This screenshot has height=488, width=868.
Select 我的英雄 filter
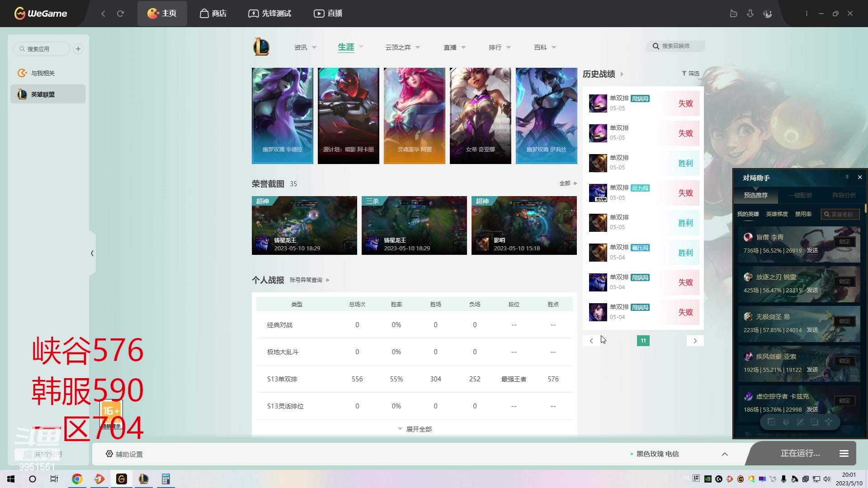click(x=748, y=214)
